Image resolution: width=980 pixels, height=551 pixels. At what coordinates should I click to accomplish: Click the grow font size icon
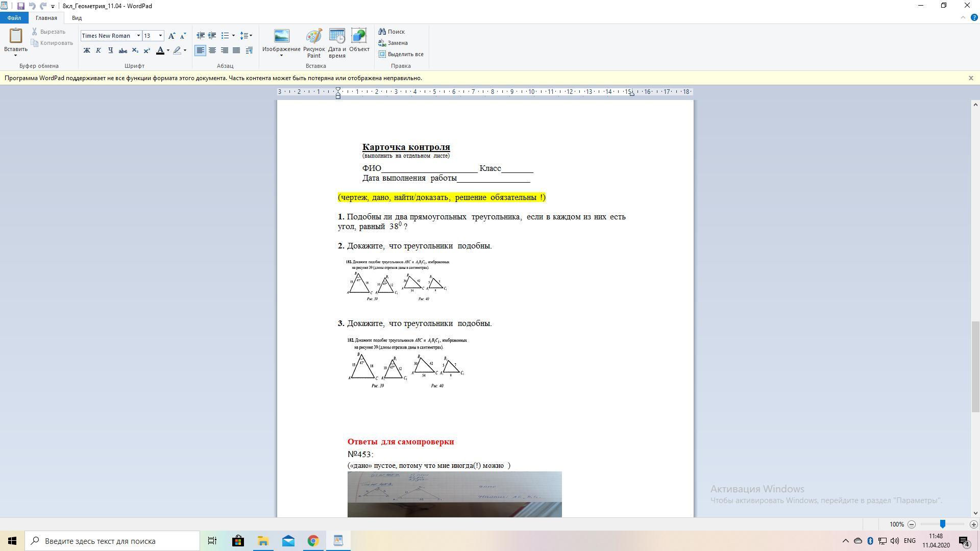point(171,36)
